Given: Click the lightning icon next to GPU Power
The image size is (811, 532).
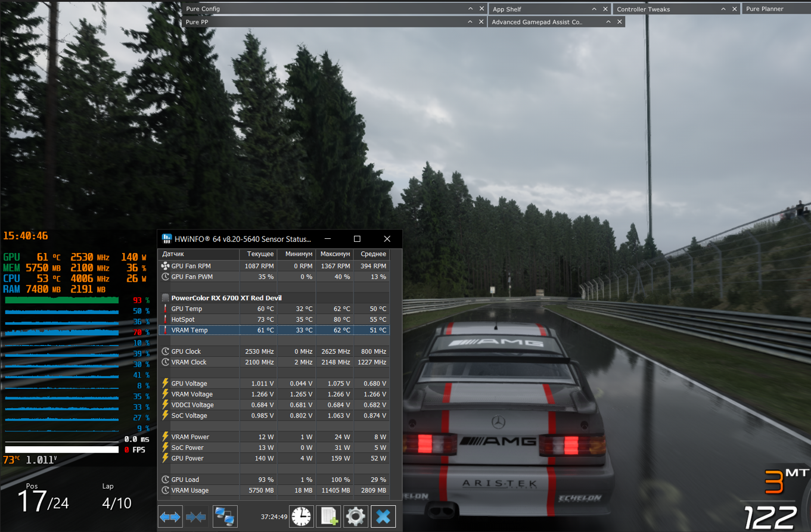Looking at the screenshot, I should [165, 458].
